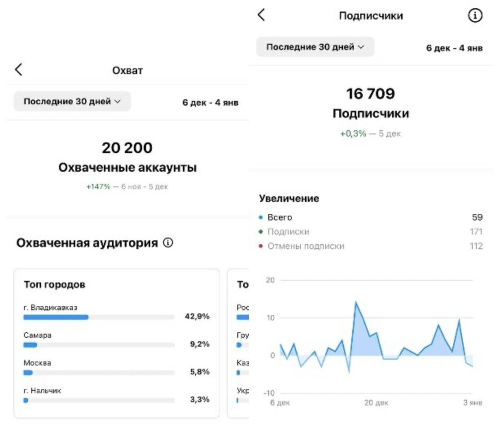This screenshot has height=438, width=504.
Task: Go back from the Охват screen
Action: 19,70
